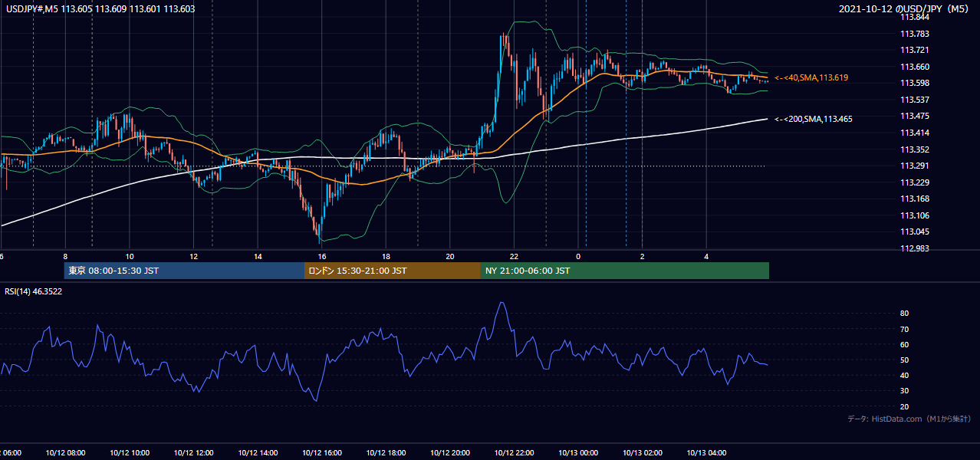Select the NY 21:00-06:00 JST session bar
Screen dimensions: 980x460
[x=625, y=271]
